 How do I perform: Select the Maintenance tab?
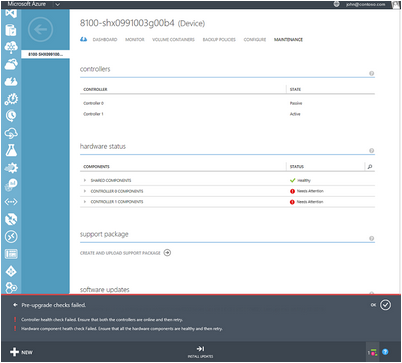click(288, 39)
